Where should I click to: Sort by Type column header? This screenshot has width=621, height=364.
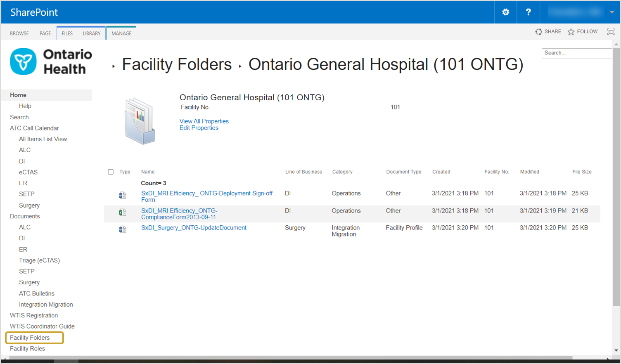pos(125,172)
